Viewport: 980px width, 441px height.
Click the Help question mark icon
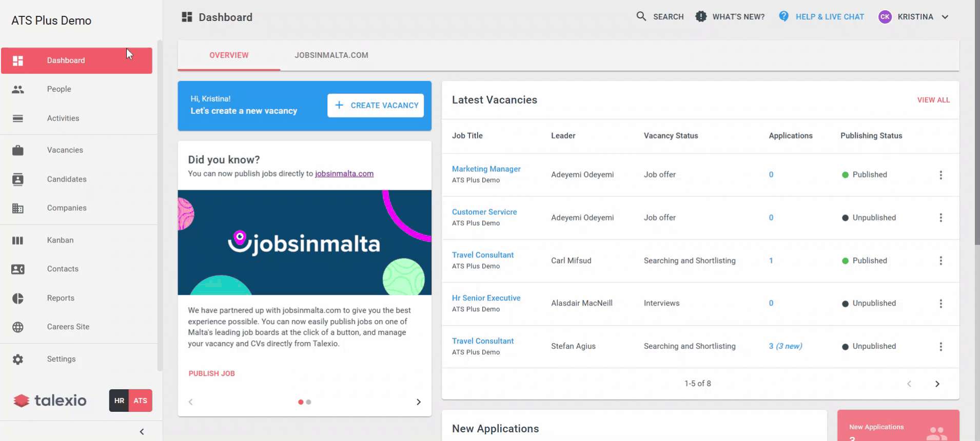tap(784, 16)
